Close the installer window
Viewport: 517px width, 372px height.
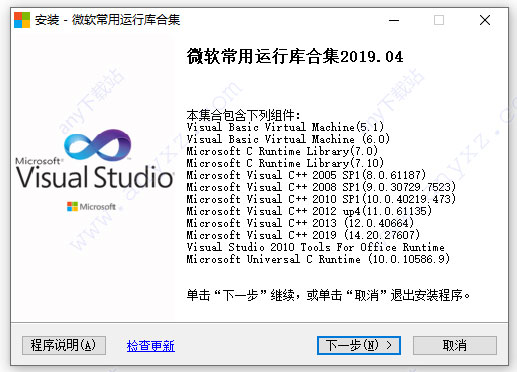pos(485,20)
